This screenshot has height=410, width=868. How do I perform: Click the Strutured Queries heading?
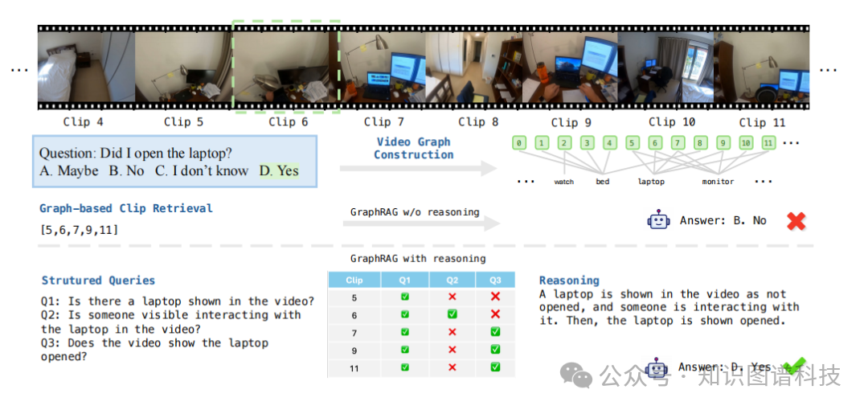point(99,281)
